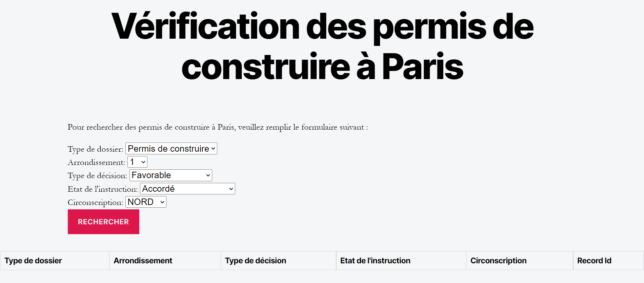Click the Circonscription form label
644x283 pixels.
pyautogui.click(x=95, y=202)
